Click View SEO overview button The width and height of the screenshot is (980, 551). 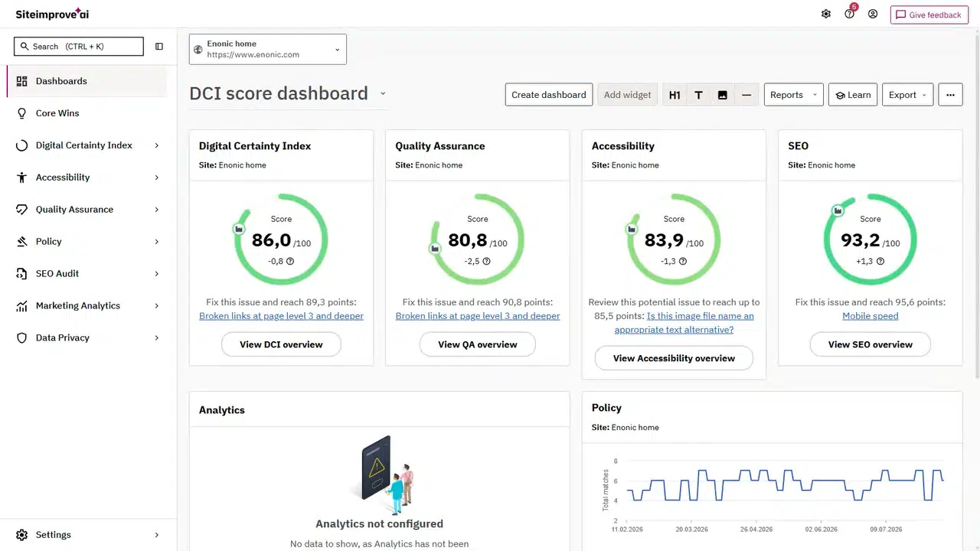click(x=871, y=344)
